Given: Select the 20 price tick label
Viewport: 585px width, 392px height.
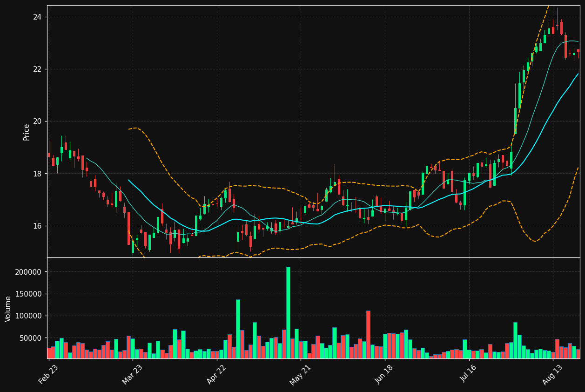Looking at the screenshot, I should click(x=37, y=122).
